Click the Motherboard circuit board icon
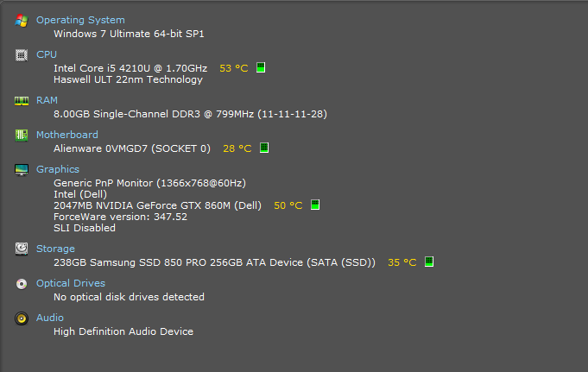 coord(22,136)
